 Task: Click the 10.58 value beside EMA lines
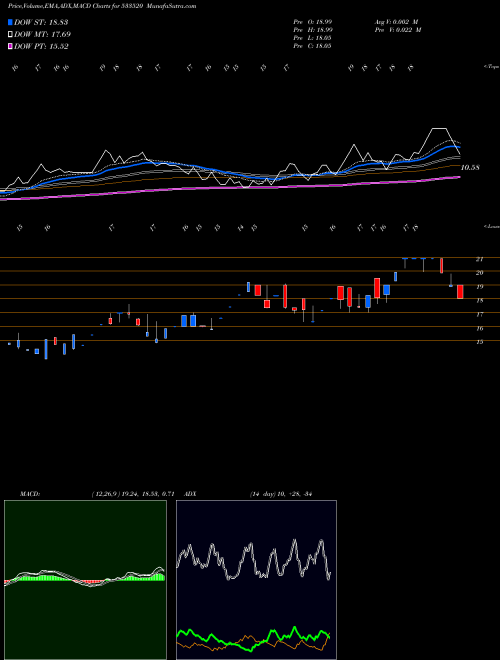click(x=470, y=168)
